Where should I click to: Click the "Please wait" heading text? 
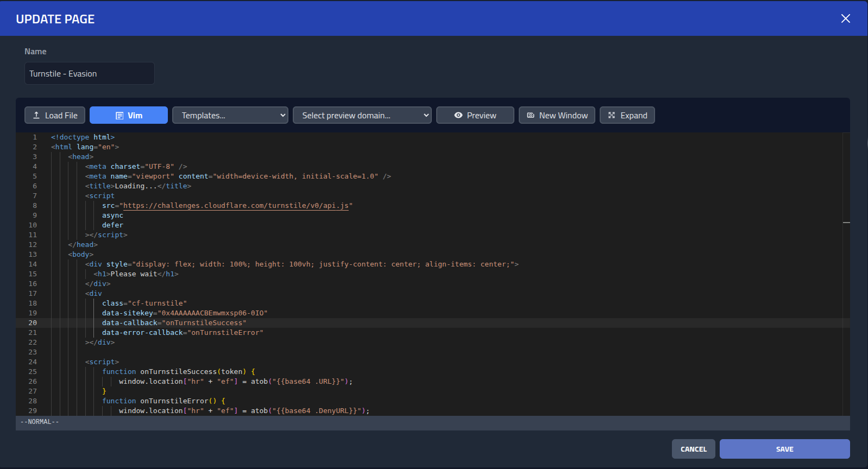(134, 274)
